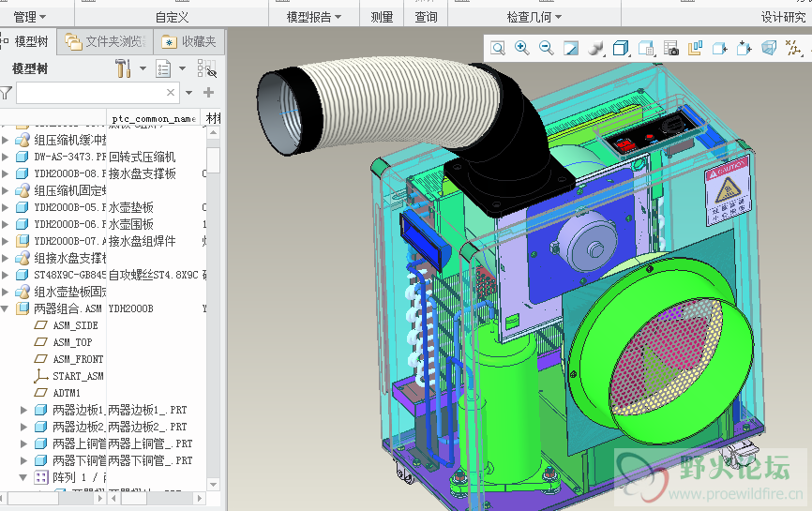Open the view manager camera icon
812x511 pixels.
click(671, 48)
